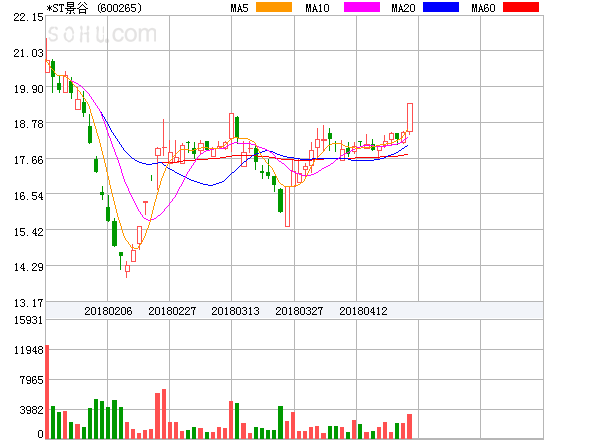
Task: Click the red MA60 legend swatch
Action: click(x=521, y=7)
